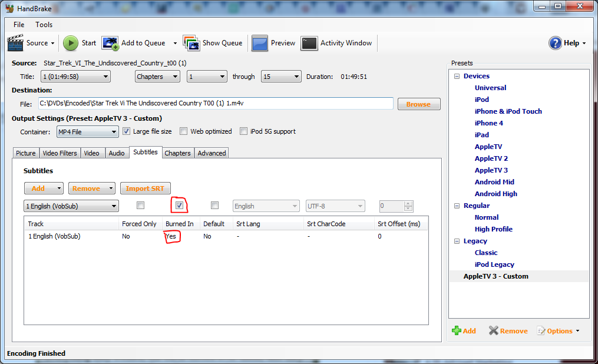This screenshot has height=364, width=598.
Task: Open the Add to Queue dropdown arrow
Action: (x=175, y=44)
